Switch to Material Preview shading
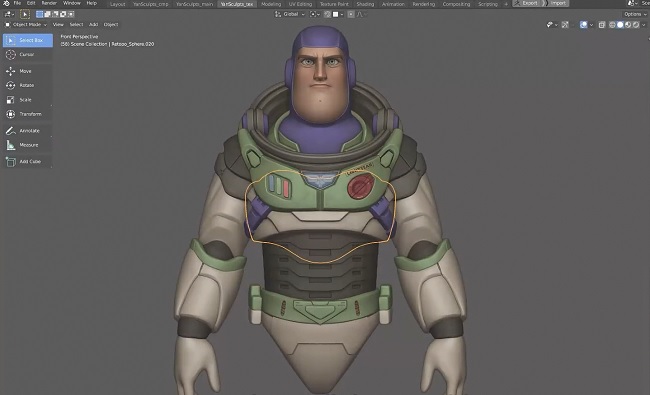This screenshot has width=650, height=395. click(628, 25)
